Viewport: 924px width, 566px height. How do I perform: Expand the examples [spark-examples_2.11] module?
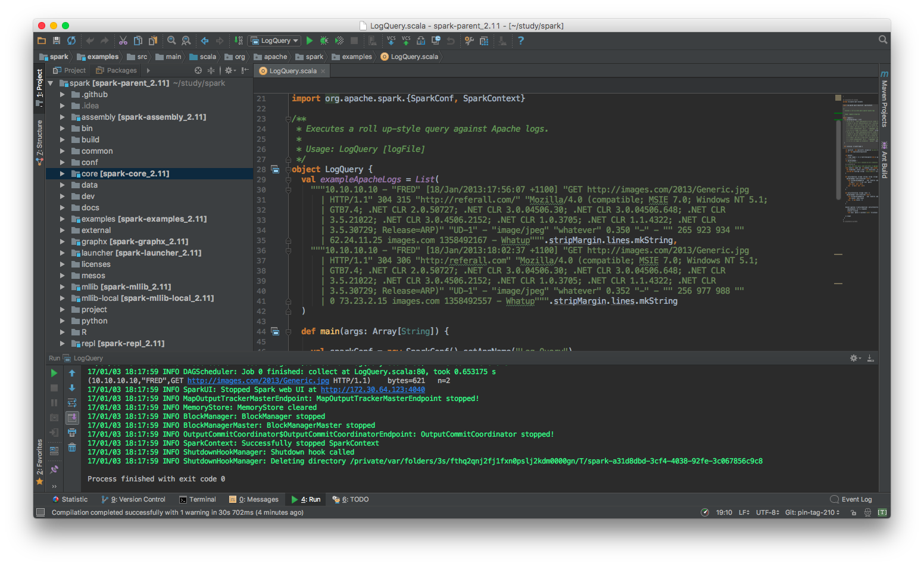coord(62,219)
